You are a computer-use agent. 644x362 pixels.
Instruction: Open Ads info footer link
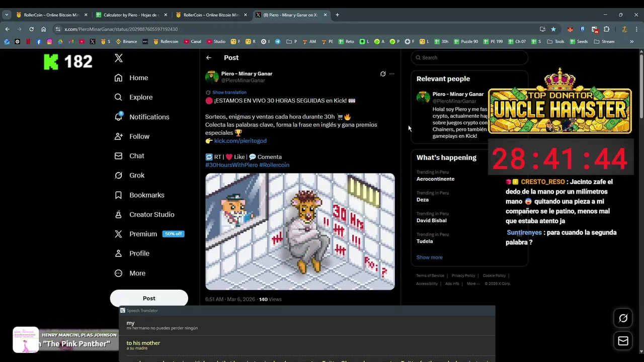pyautogui.click(x=452, y=284)
